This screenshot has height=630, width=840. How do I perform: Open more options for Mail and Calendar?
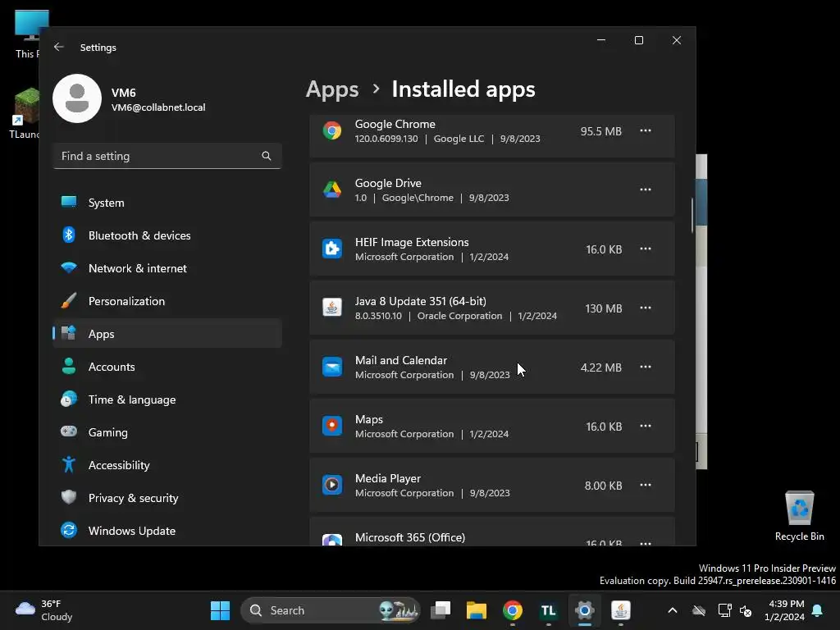pos(646,367)
